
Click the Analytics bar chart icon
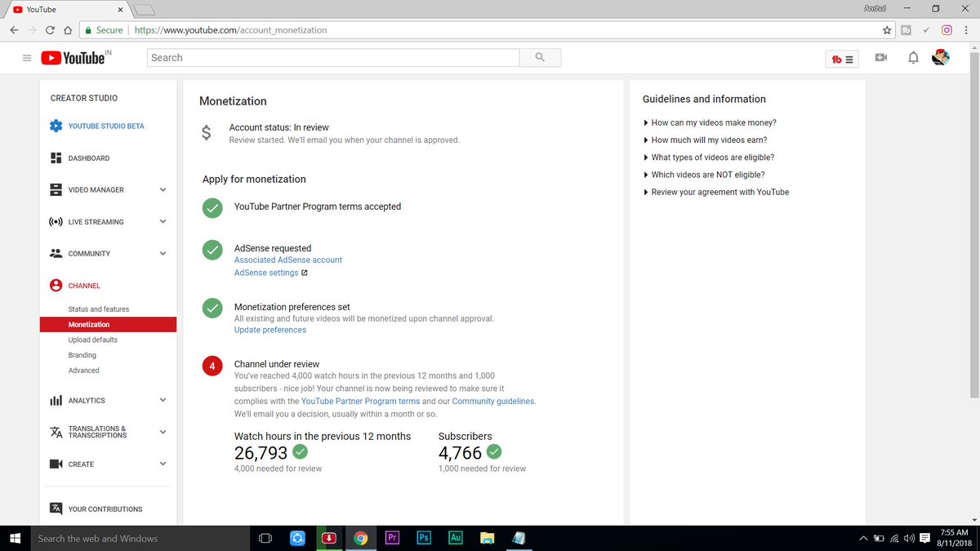(56, 400)
